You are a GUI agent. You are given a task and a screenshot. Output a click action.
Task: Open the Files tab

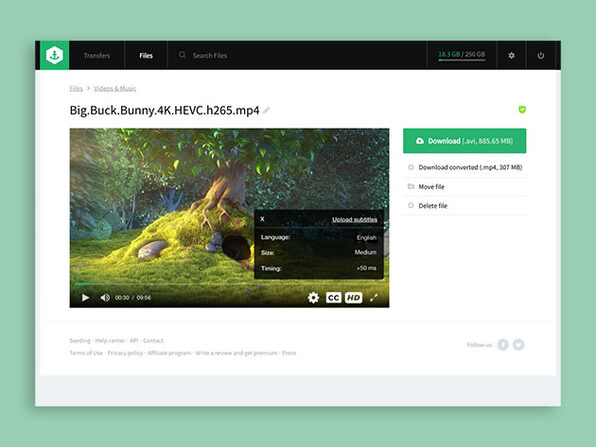[146, 55]
